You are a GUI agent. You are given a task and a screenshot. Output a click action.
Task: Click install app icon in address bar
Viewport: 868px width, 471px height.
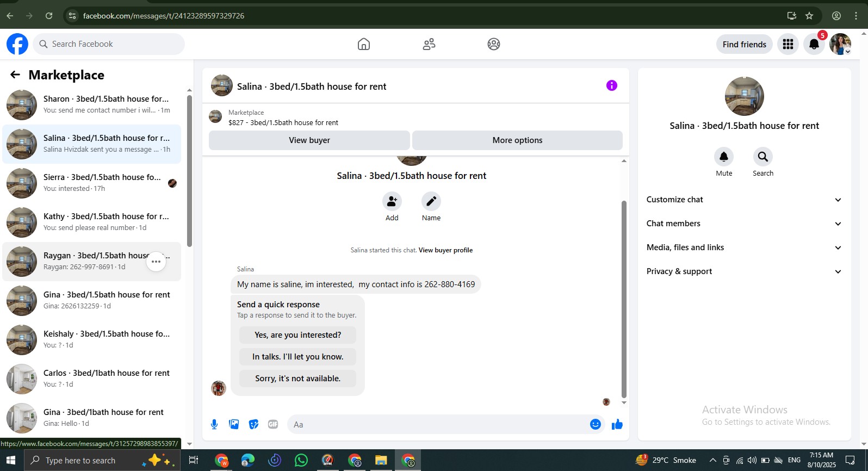coord(792,16)
